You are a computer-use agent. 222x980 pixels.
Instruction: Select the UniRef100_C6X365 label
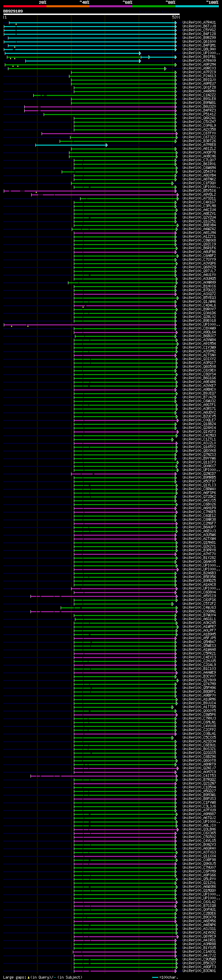[199, 833]
